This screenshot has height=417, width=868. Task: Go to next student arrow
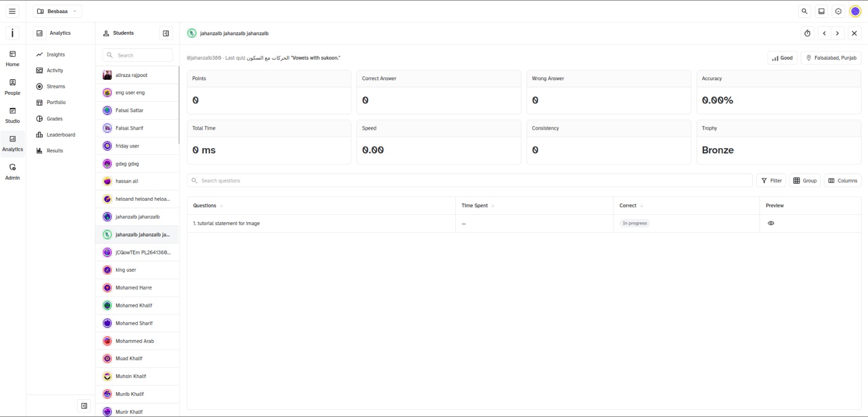pyautogui.click(x=837, y=33)
